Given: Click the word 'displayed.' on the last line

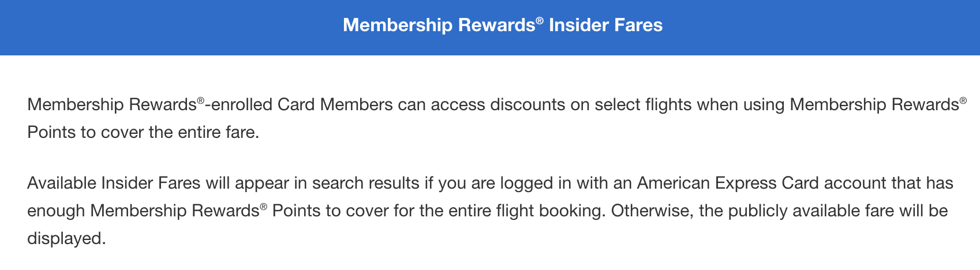Looking at the screenshot, I should click(66, 238).
